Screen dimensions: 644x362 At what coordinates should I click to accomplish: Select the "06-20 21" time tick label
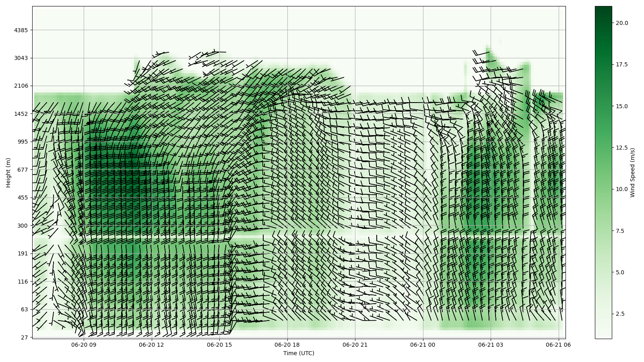(355, 345)
